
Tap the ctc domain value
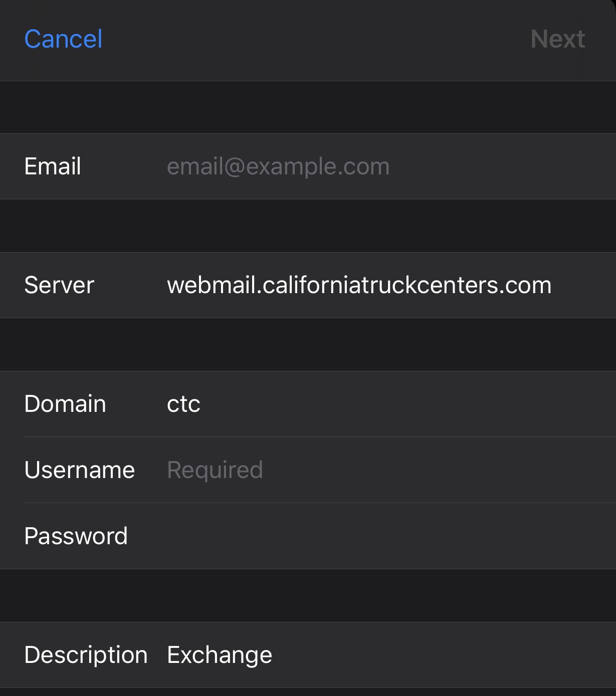(x=183, y=404)
